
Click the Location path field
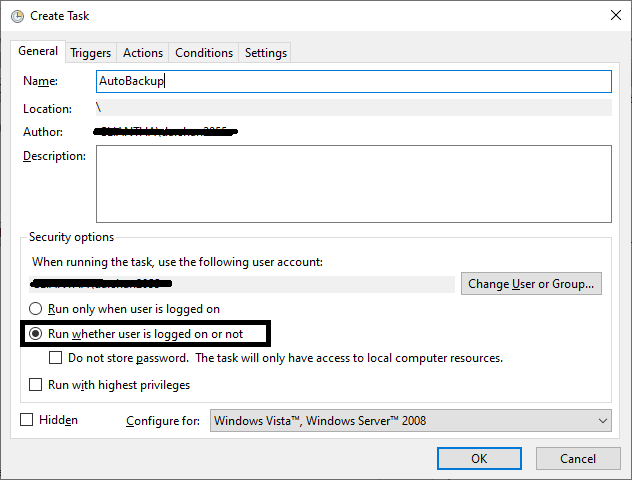pyautogui.click(x=353, y=108)
